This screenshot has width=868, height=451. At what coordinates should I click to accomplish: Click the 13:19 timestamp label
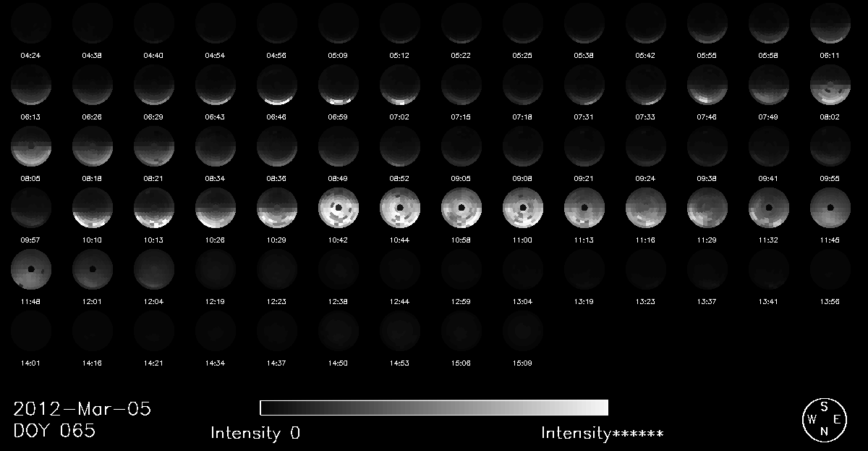pos(584,301)
